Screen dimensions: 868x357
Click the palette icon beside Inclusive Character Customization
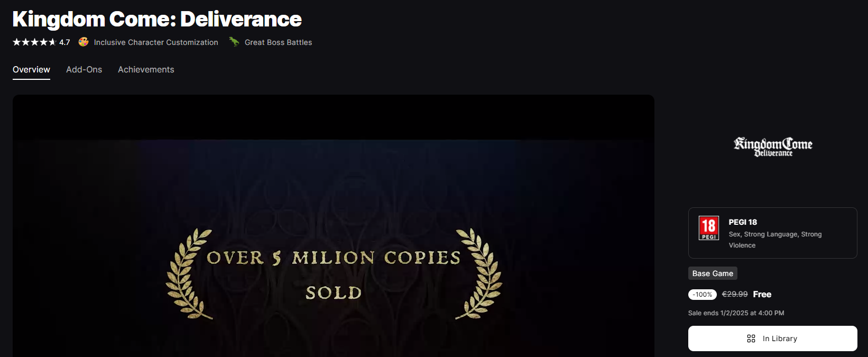coord(84,42)
